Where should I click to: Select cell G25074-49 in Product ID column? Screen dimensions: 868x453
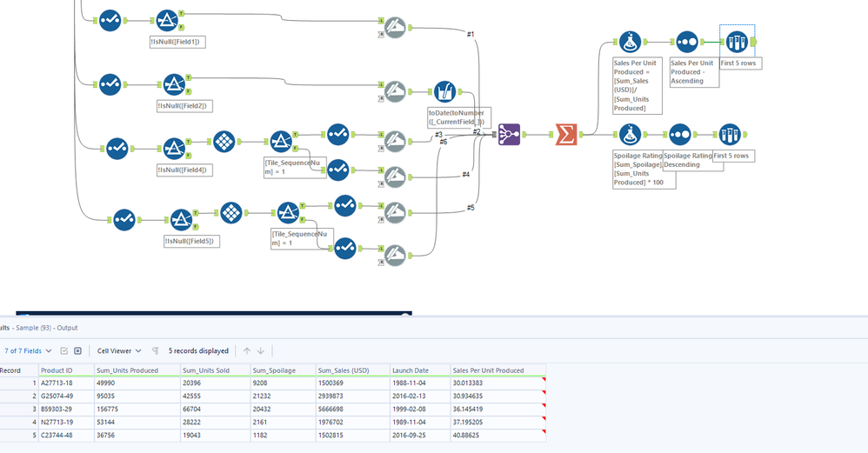pos(66,396)
